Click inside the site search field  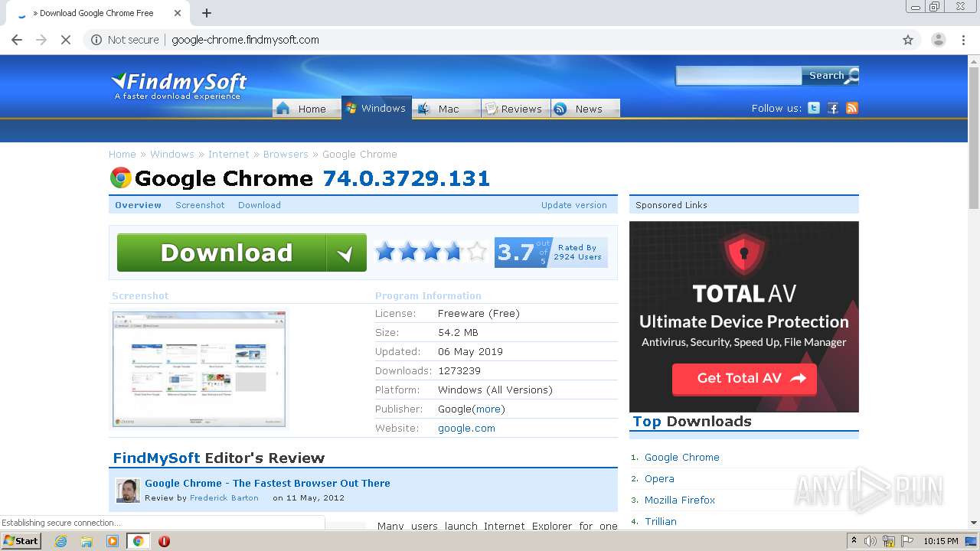[x=739, y=75]
